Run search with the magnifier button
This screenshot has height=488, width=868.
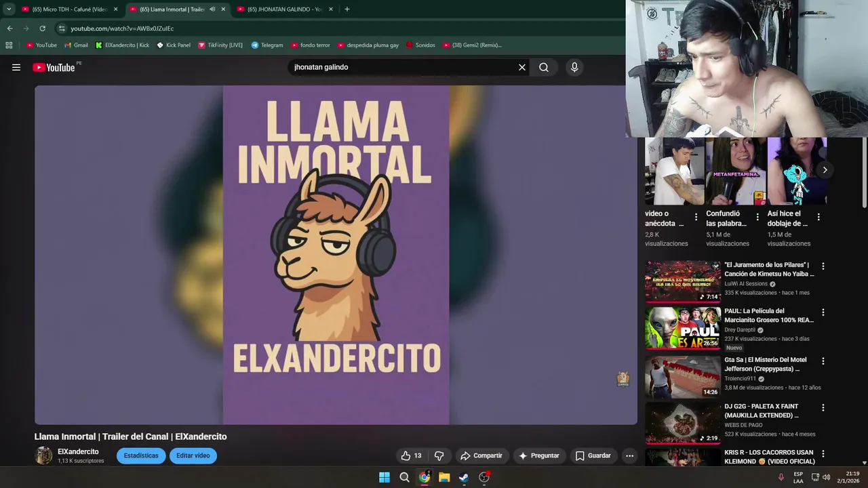[x=544, y=67]
